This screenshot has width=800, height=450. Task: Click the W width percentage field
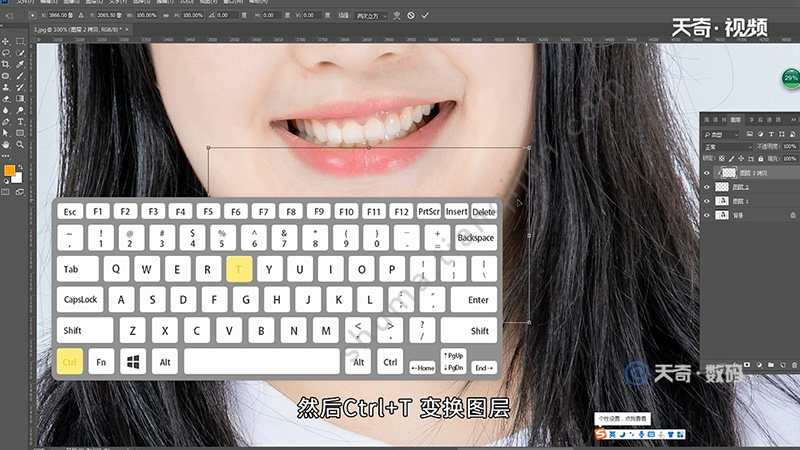[147, 16]
